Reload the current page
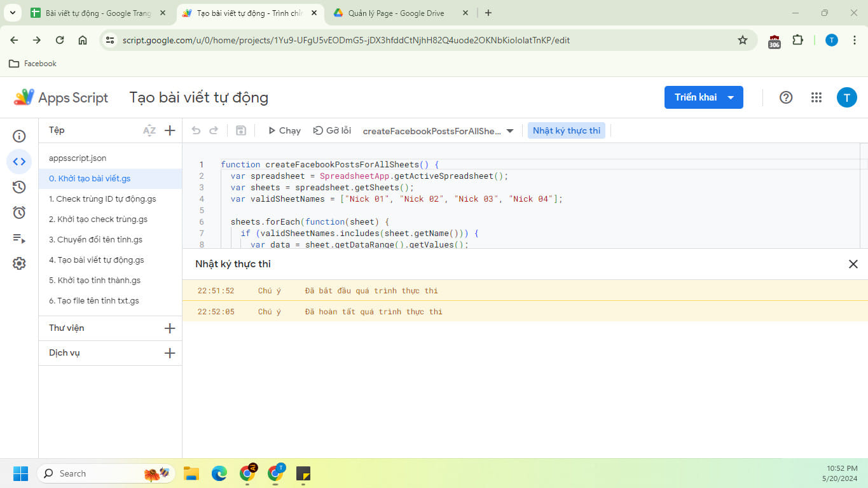The image size is (868, 488). tap(60, 40)
